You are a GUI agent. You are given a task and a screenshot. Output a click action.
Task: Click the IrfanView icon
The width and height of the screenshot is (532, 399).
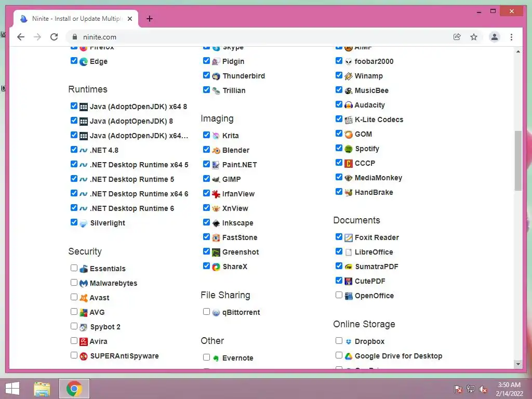point(216,194)
